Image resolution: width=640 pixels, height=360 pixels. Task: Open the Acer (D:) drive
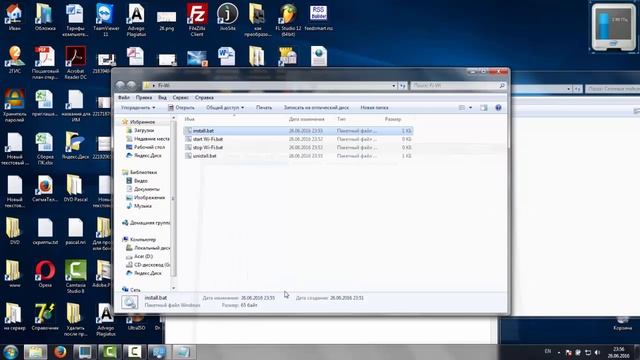pos(140,256)
